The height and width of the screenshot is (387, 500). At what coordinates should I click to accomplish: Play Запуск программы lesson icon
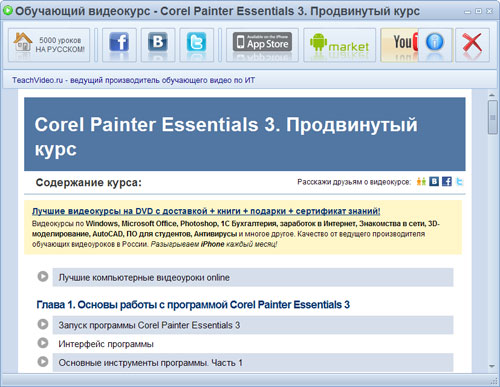pos(43,324)
